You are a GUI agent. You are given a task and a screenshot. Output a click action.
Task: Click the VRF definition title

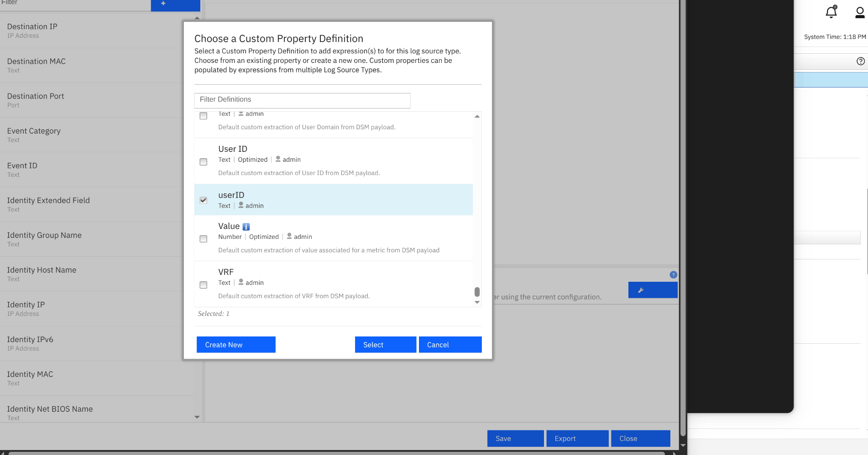[226, 272]
